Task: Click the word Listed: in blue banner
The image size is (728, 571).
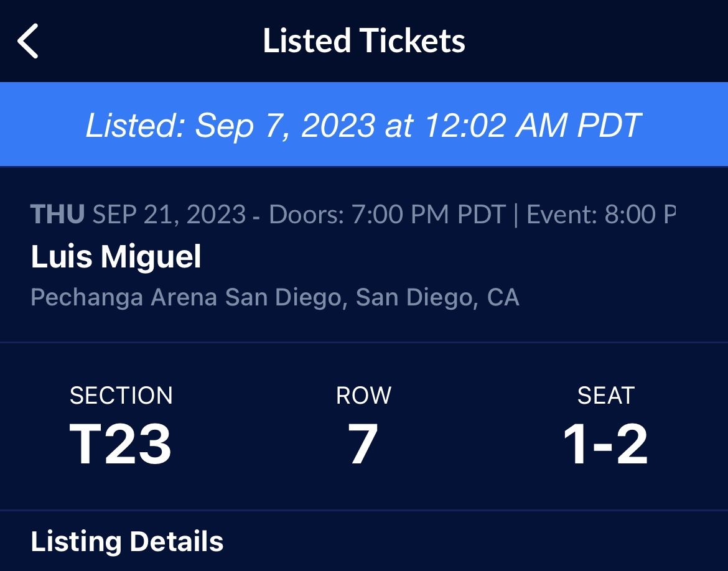Action: point(135,125)
